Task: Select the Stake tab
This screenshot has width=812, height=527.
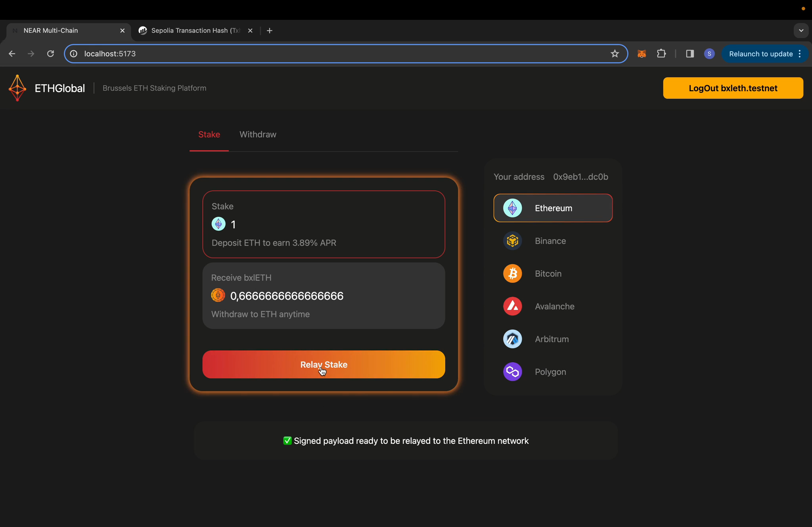Action: [x=209, y=134]
